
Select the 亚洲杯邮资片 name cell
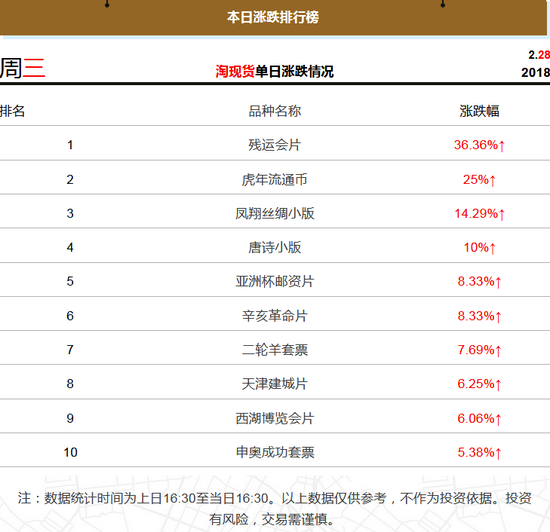(275, 281)
